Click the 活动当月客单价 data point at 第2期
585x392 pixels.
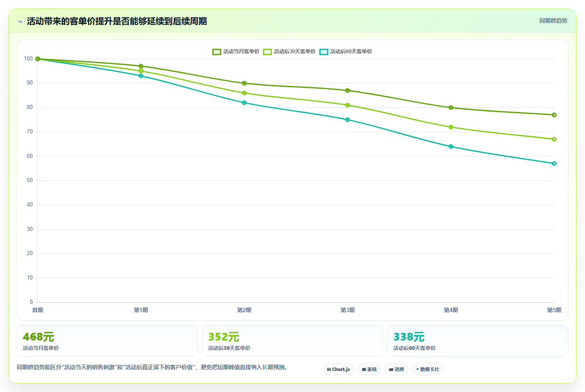click(x=244, y=83)
